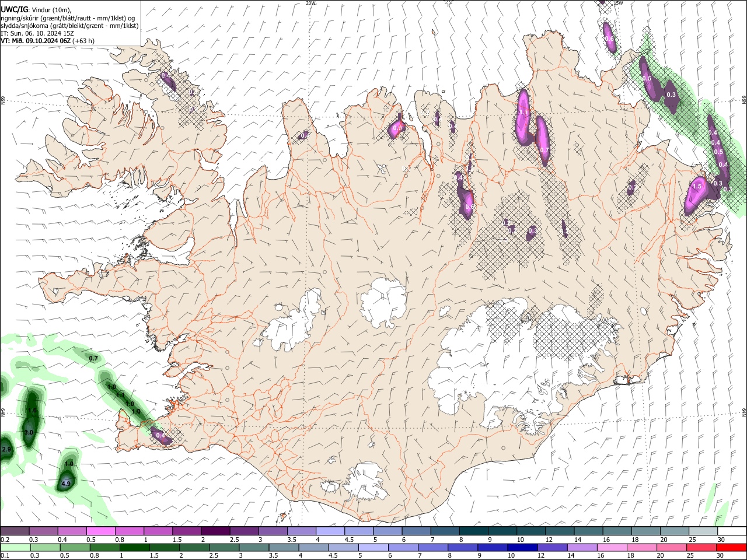Click the bright pink 0.5 mm snow swatch
This screenshot has width=747, height=560.
(x=100, y=531)
